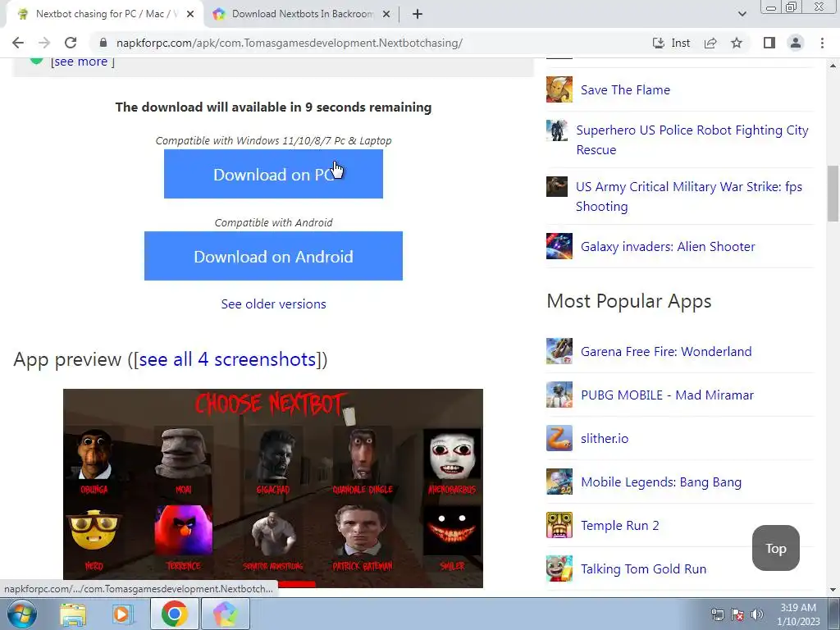Viewport: 840px width, 630px height.
Task: Click the PUBG MOBILE app icon
Action: pos(559,395)
